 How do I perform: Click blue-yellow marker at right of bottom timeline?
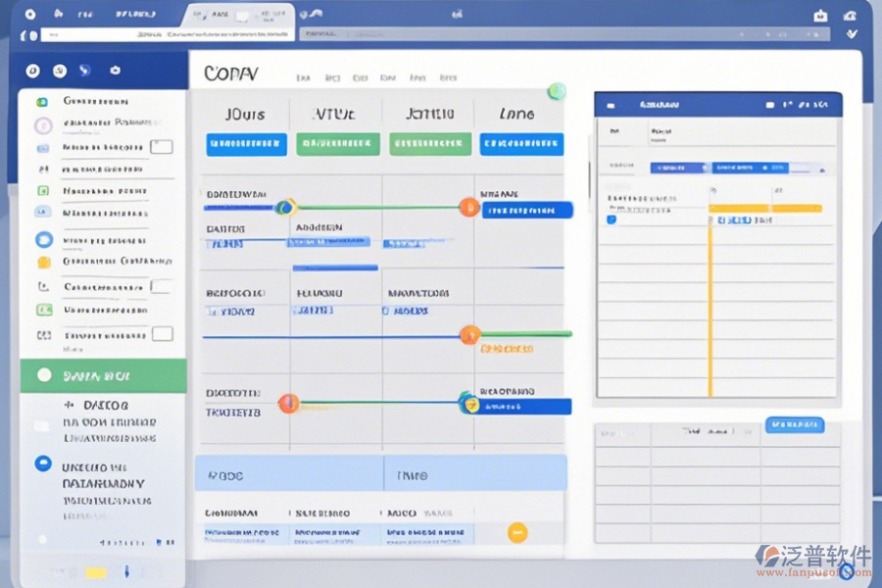click(x=468, y=403)
